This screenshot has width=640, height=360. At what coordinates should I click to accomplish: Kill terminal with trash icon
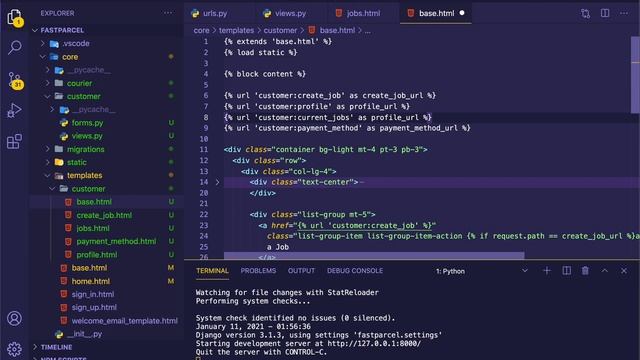click(x=585, y=271)
